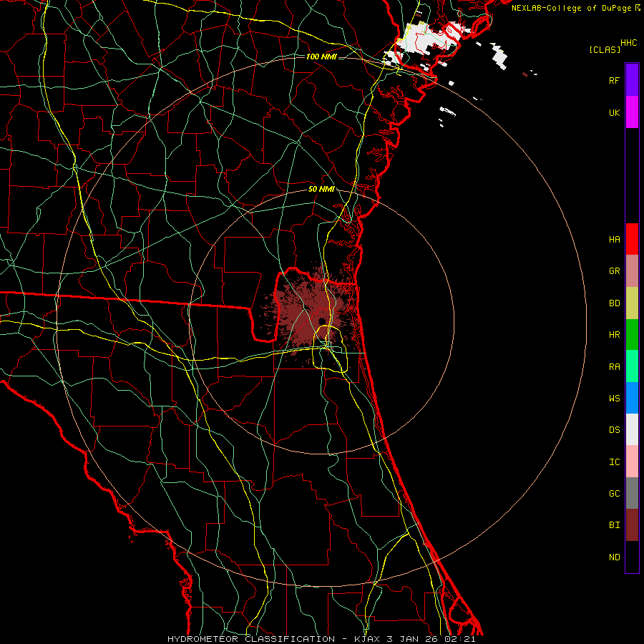Click the GC legend label
The image size is (644, 644).
click(614, 494)
